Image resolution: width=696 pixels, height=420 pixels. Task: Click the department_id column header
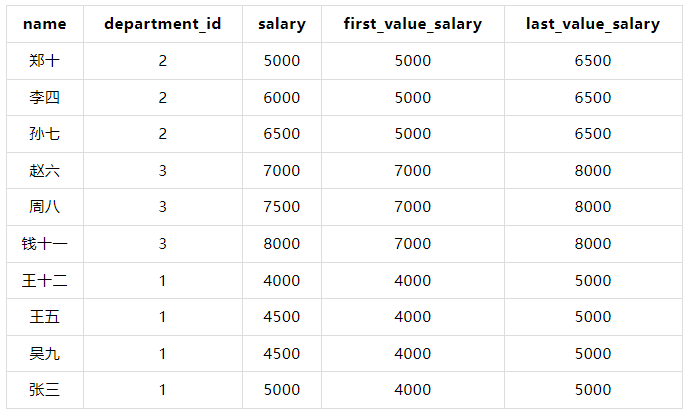(x=163, y=24)
